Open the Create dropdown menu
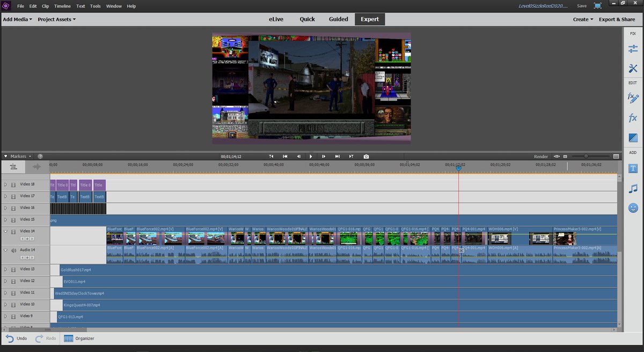 point(583,19)
